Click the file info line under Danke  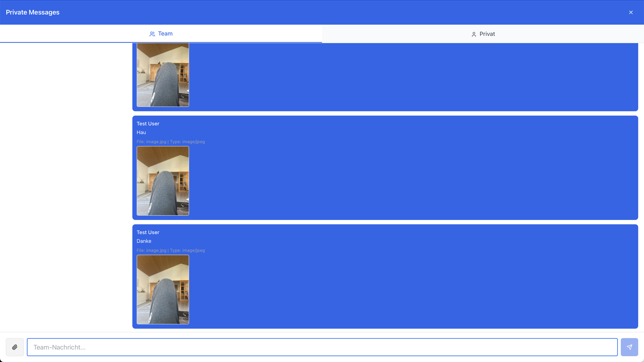coord(170,250)
